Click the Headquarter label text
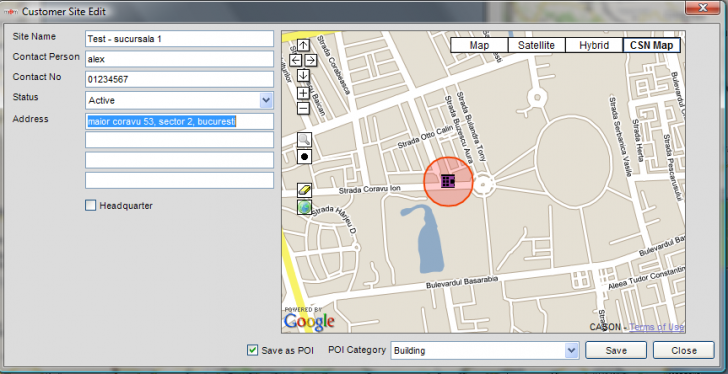This screenshot has width=728, height=374. [x=126, y=206]
